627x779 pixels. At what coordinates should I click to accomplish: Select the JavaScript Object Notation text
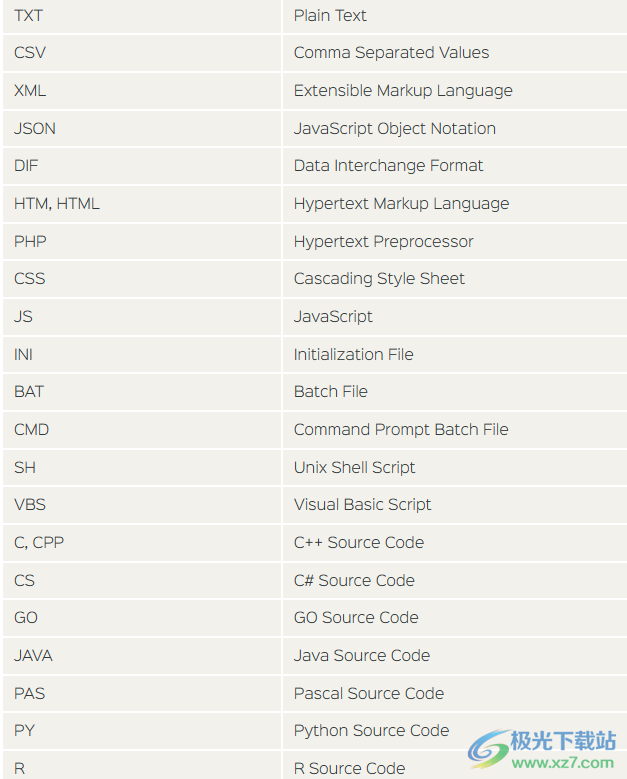pyautogui.click(x=394, y=129)
